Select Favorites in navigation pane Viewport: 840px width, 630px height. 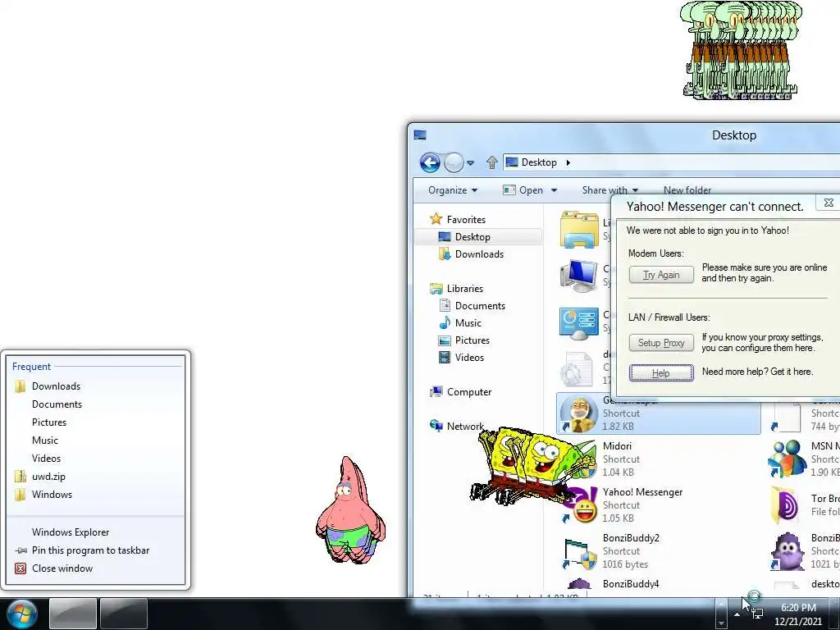coord(466,220)
